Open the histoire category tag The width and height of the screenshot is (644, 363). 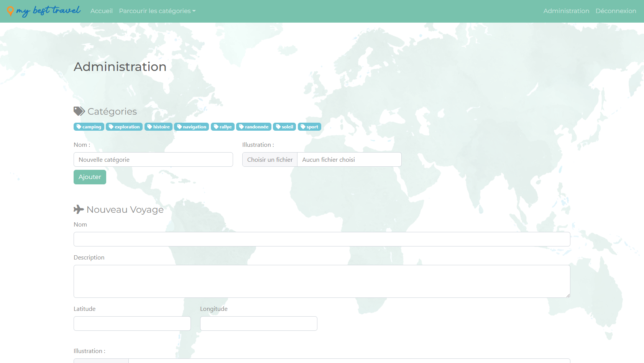[x=158, y=127]
